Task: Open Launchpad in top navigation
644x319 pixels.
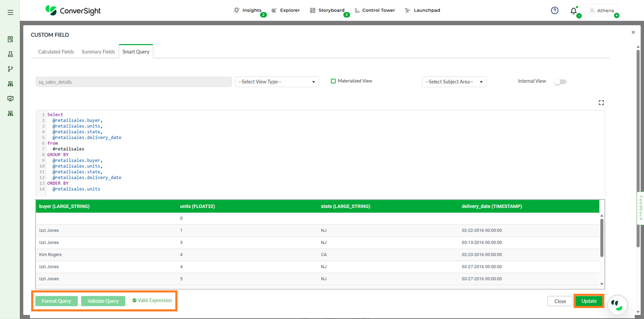Action: (427, 10)
